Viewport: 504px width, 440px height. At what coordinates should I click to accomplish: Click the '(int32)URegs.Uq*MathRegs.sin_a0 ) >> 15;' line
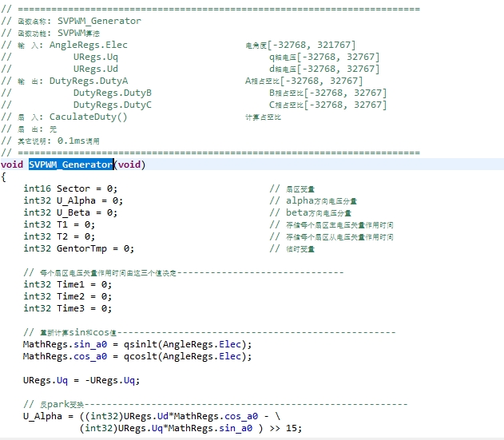191,428
